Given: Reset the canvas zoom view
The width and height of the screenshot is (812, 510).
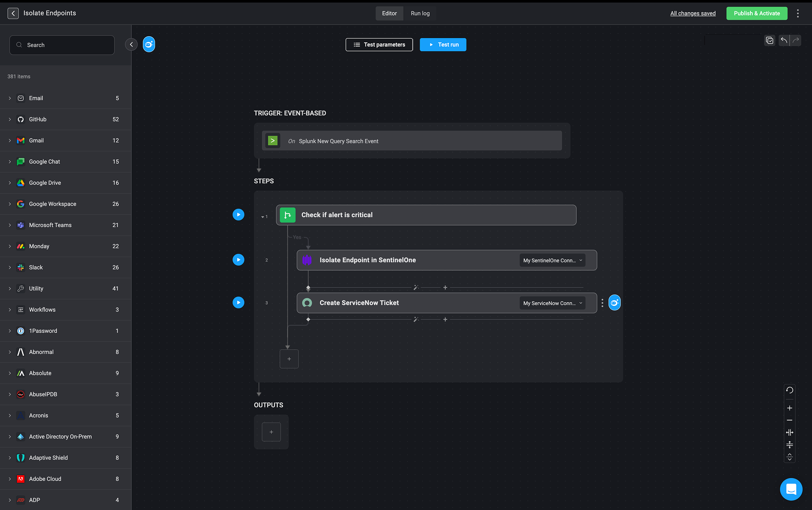Looking at the screenshot, I should [789, 390].
